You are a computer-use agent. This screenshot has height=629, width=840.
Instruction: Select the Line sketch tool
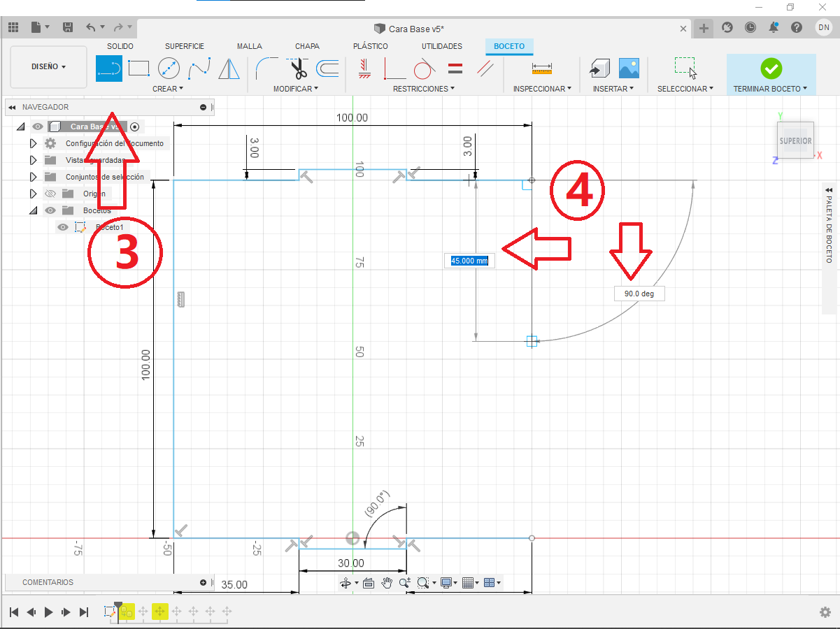pyautogui.click(x=108, y=68)
